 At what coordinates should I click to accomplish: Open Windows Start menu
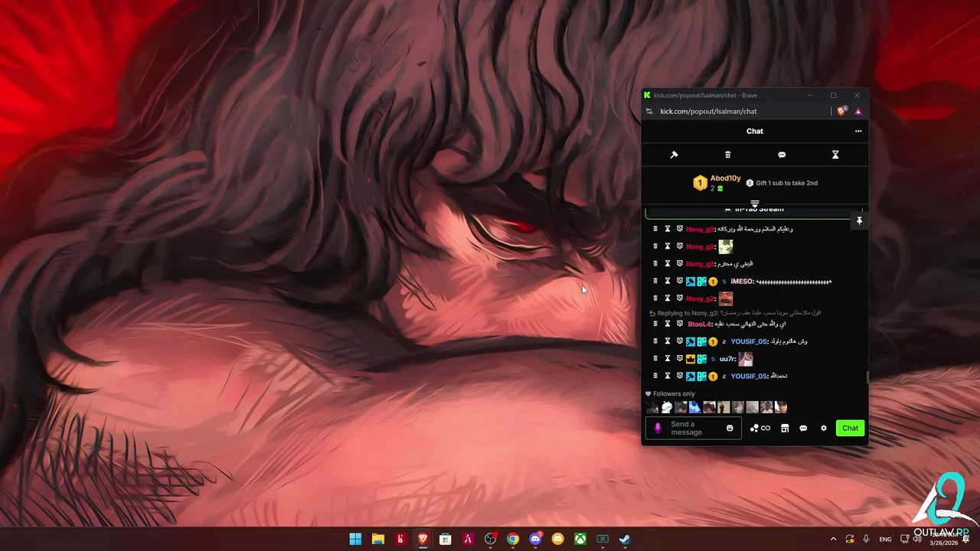[x=355, y=539]
